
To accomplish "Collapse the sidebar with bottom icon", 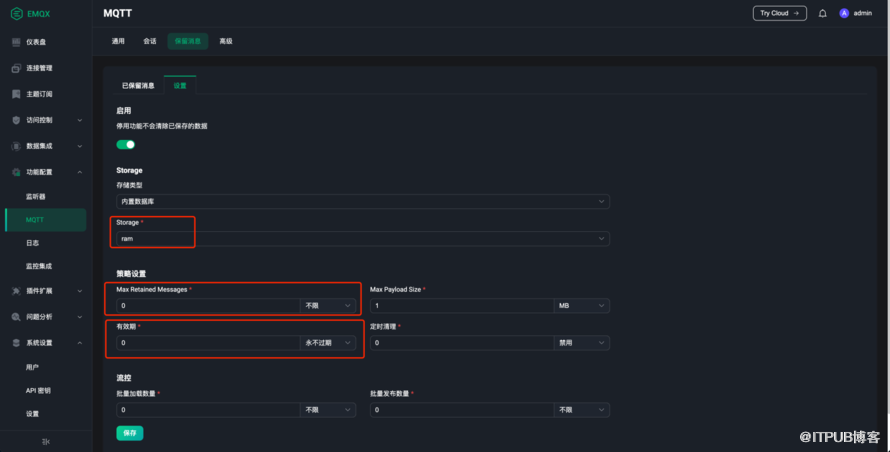I will coord(46,441).
